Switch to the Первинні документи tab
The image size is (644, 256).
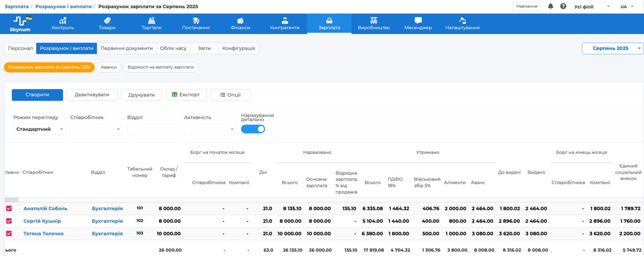[127, 48]
